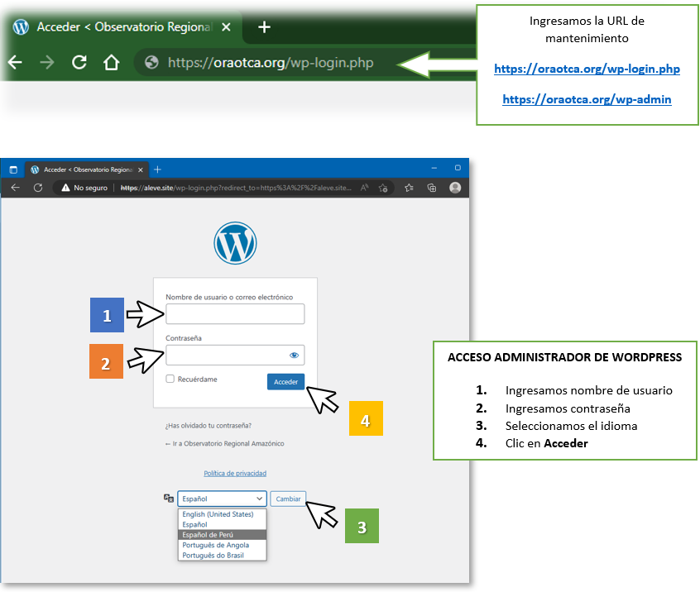The image size is (700, 592).
Task: Maximize the Edge window
Action: tap(458, 168)
